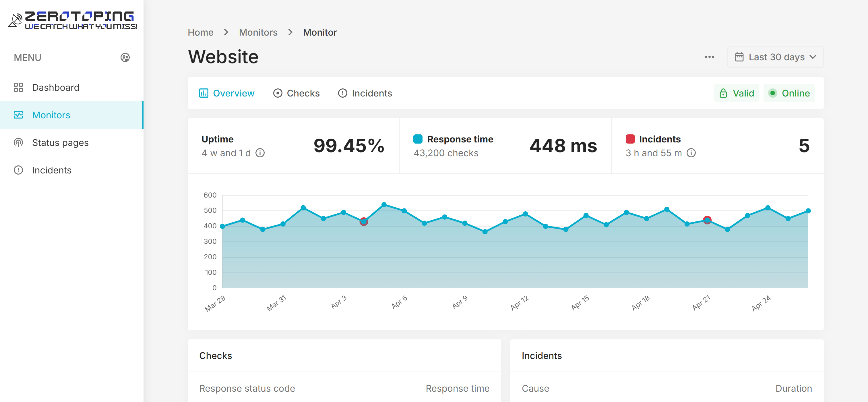Click the Online status indicator
The height and width of the screenshot is (402, 868).
click(x=789, y=93)
